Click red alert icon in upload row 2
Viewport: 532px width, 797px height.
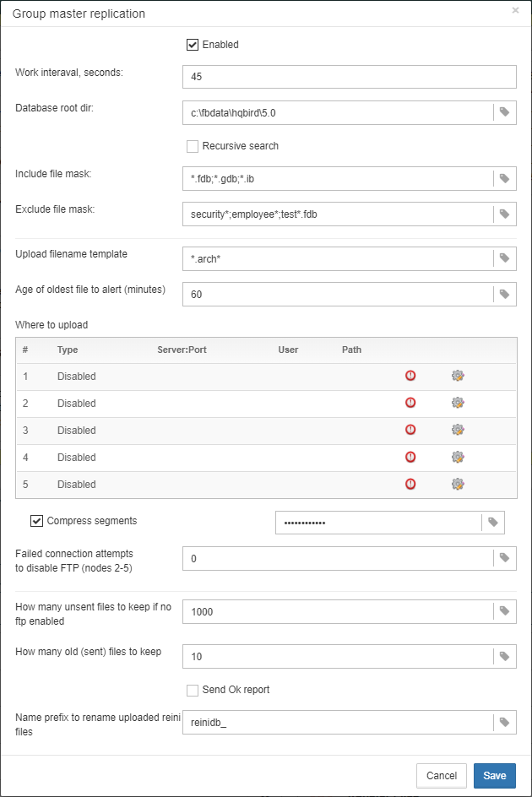tap(410, 403)
